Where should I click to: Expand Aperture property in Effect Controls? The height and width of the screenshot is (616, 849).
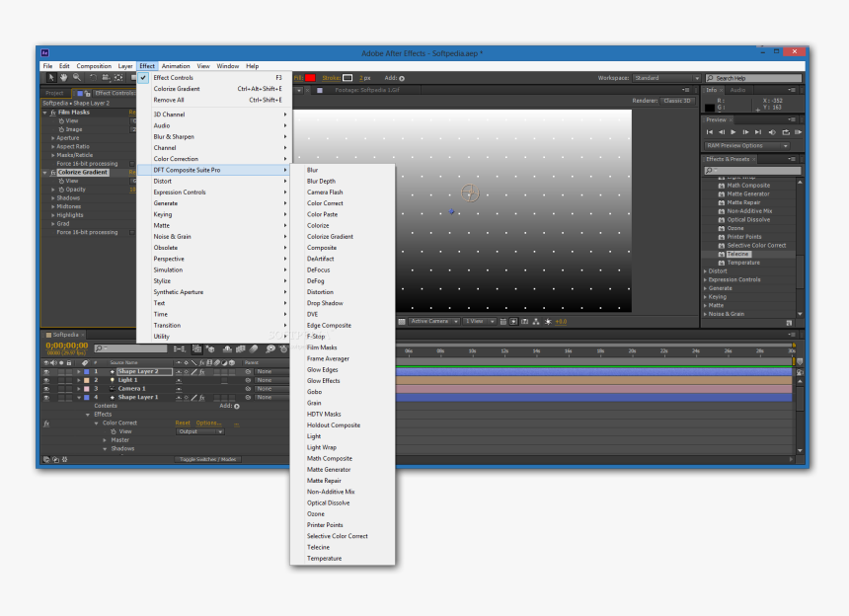(52, 138)
